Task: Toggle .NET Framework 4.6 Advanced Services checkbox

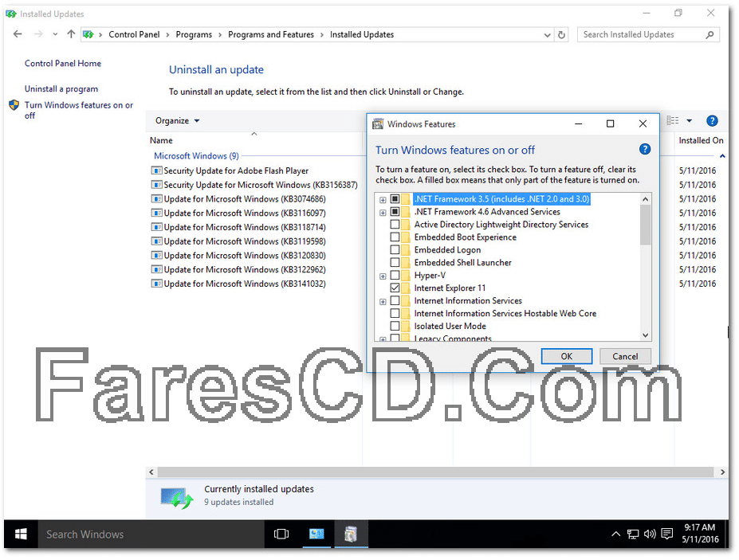Action: coord(395,211)
